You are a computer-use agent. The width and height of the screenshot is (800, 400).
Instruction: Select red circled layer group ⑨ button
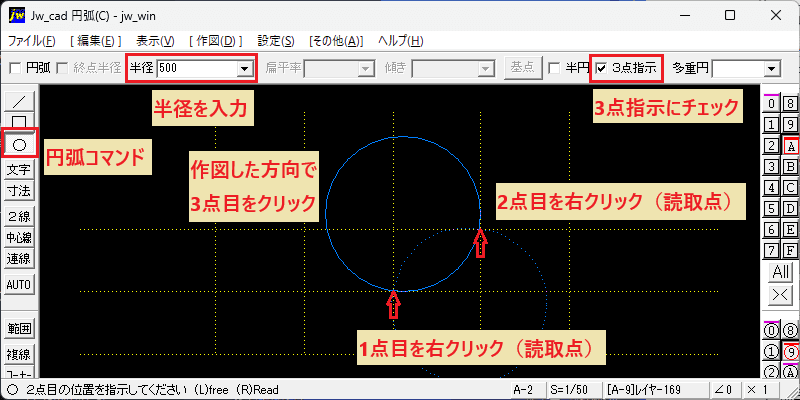pyautogui.click(x=790, y=352)
